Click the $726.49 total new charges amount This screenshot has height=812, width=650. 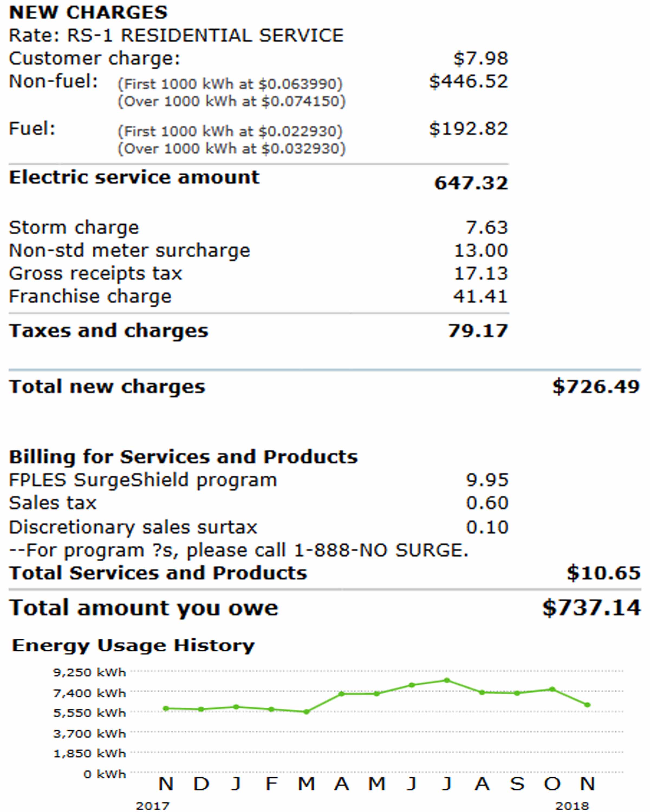point(596,387)
